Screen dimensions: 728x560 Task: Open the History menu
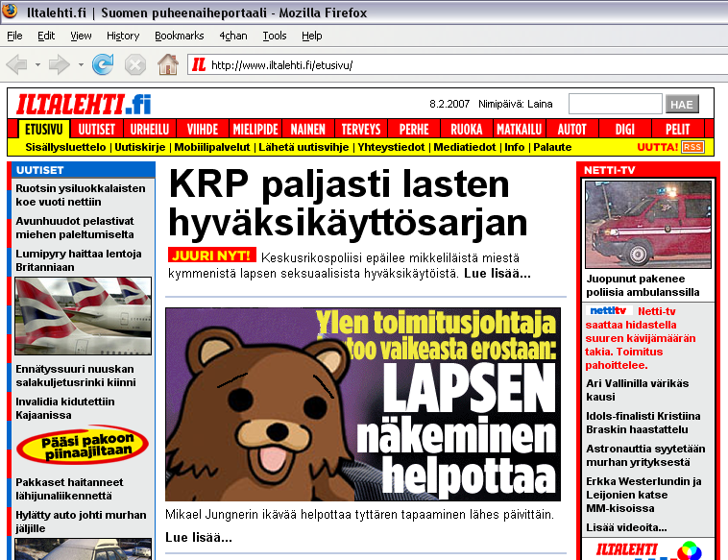coord(123,36)
